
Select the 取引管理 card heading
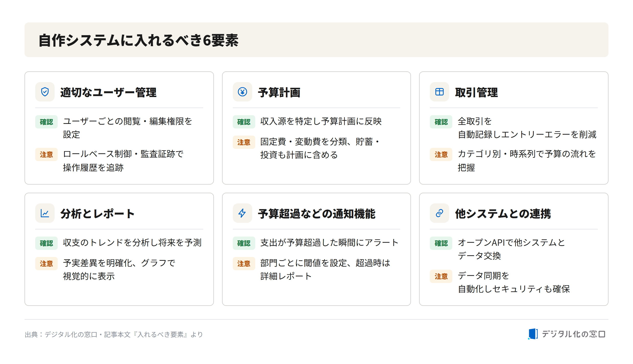476,92
